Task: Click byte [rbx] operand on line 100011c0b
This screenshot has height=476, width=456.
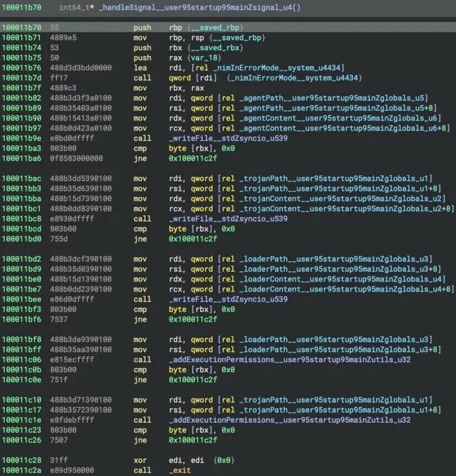Action: [191, 370]
